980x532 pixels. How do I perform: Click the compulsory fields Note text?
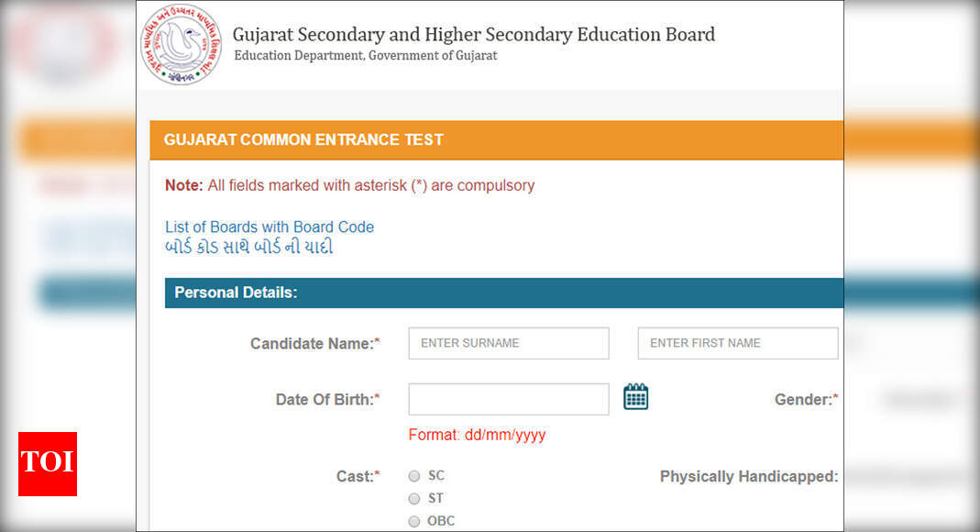(349, 185)
